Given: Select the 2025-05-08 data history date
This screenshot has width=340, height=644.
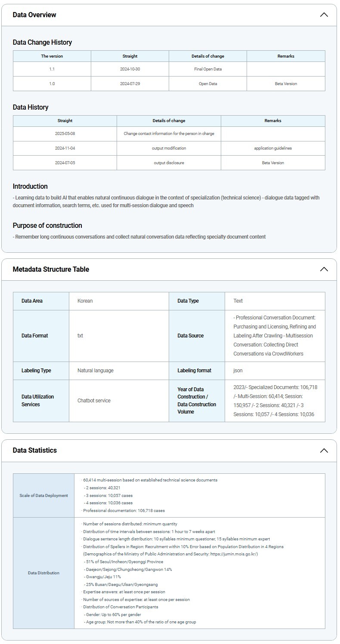Looking at the screenshot, I should tap(65, 134).
